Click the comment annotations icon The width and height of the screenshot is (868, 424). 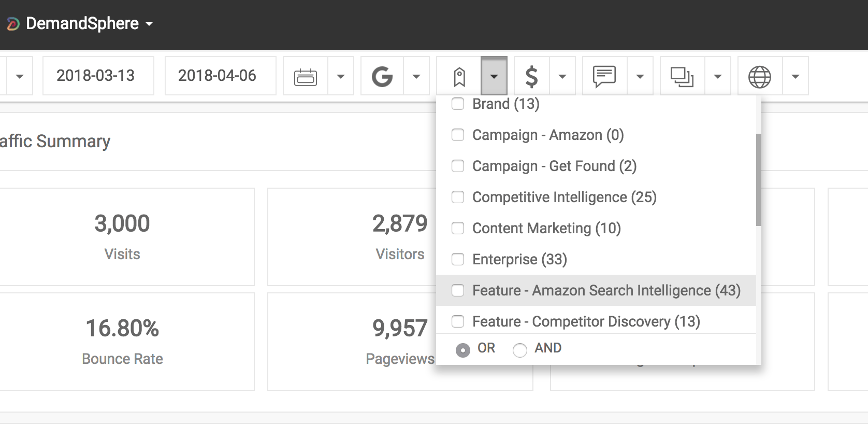[604, 77]
